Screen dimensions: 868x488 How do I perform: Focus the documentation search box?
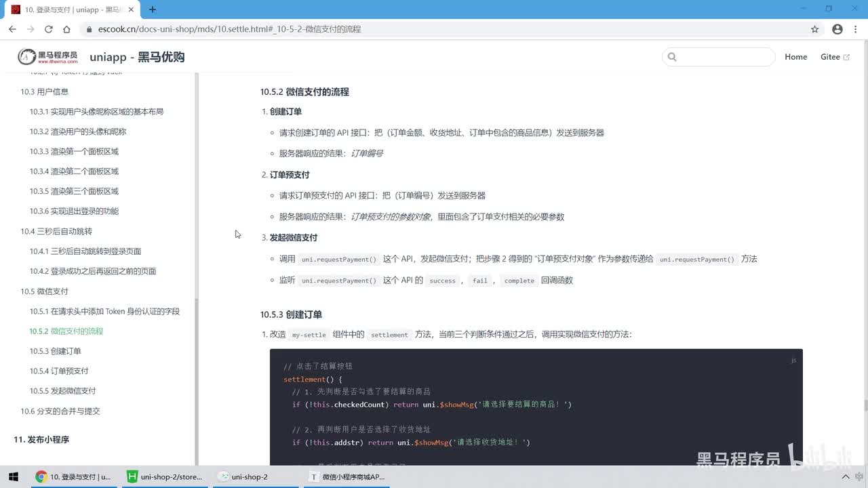pos(718,57)
